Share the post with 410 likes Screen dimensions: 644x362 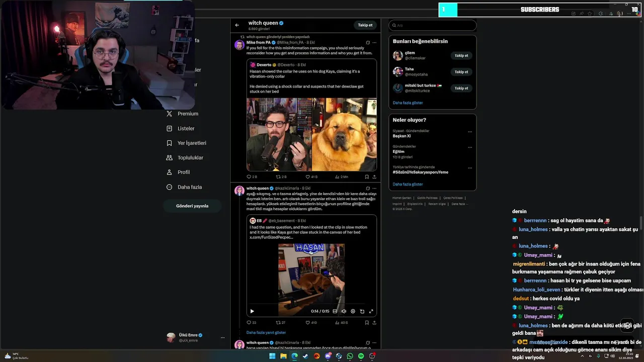point(374,323)
